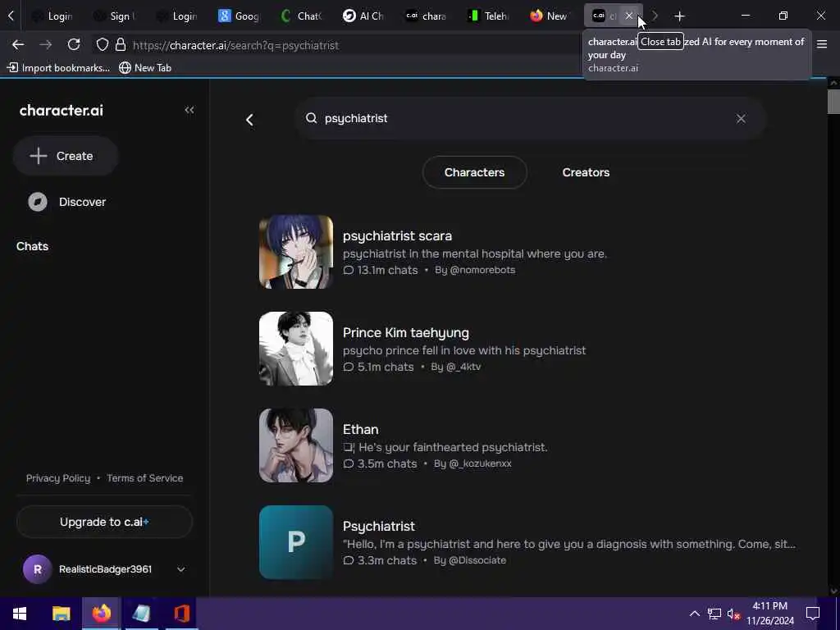
Task: Go forward in browser history
Action: (46, 45)
